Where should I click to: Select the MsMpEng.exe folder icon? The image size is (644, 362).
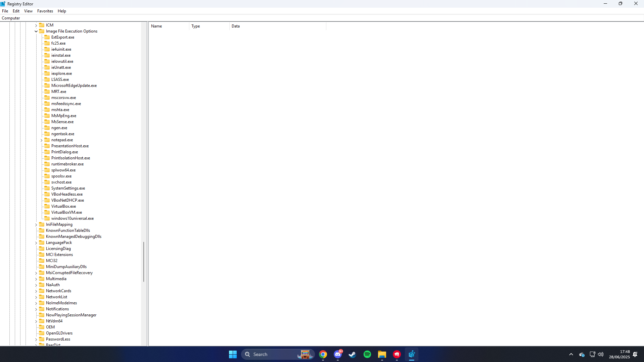tap(47, 116)
